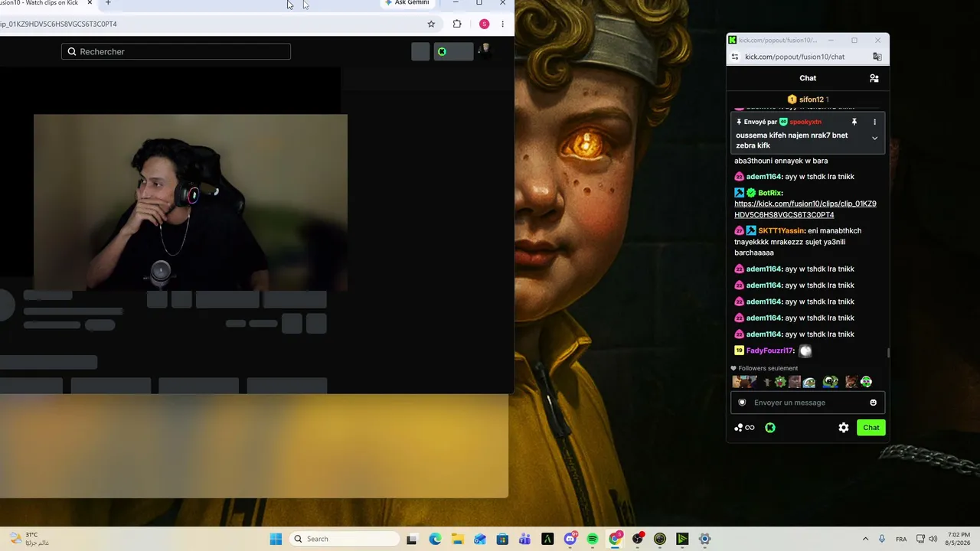Click the chat window scrollbar
This screenshot has width=980, height=551.
click(888, 352)
